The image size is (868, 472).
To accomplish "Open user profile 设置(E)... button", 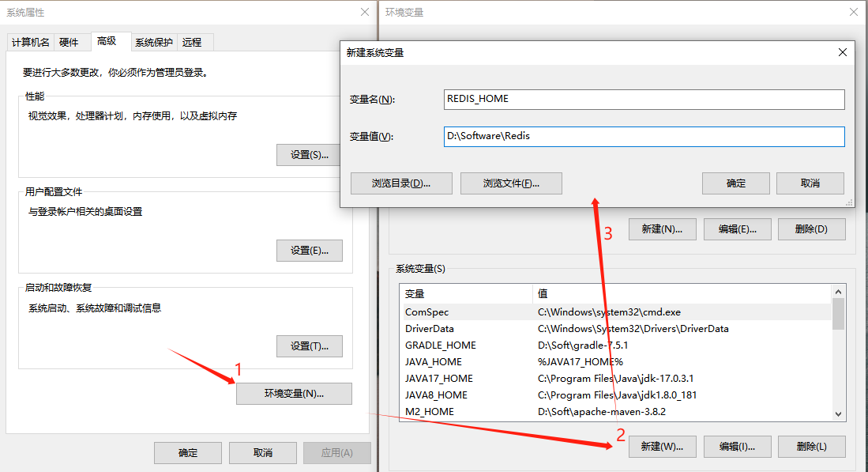I will coord(310,251).
